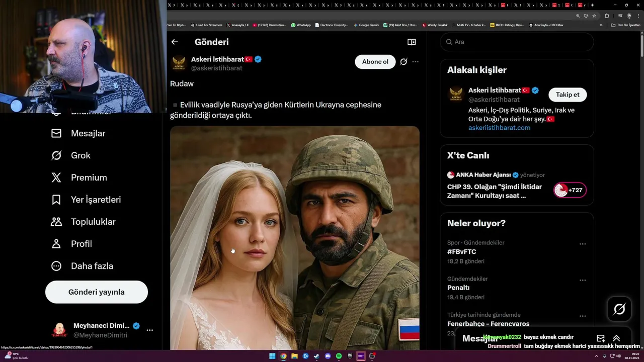
Task: Open reader view icon next to Gönderi header
Action: (x=412, y=42)
